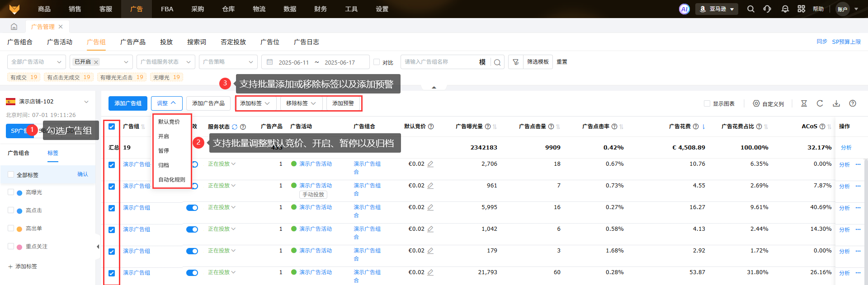Enable the 显示图表 checkbox
Viewport: 868px width, 285px height.
pos(707,103)
